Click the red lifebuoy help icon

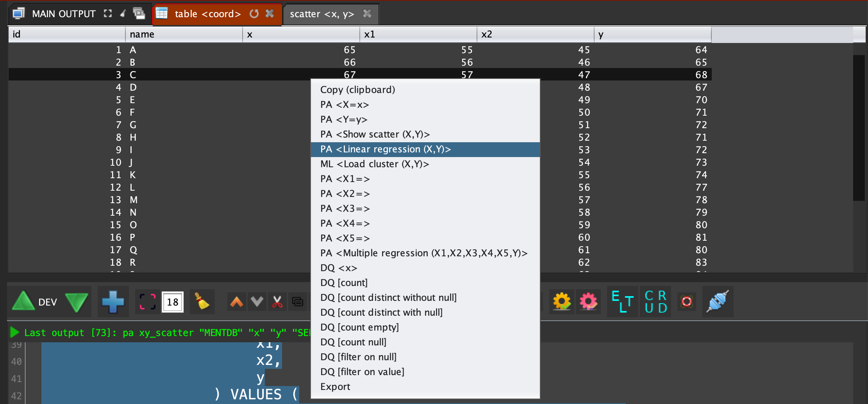[686, 302]
